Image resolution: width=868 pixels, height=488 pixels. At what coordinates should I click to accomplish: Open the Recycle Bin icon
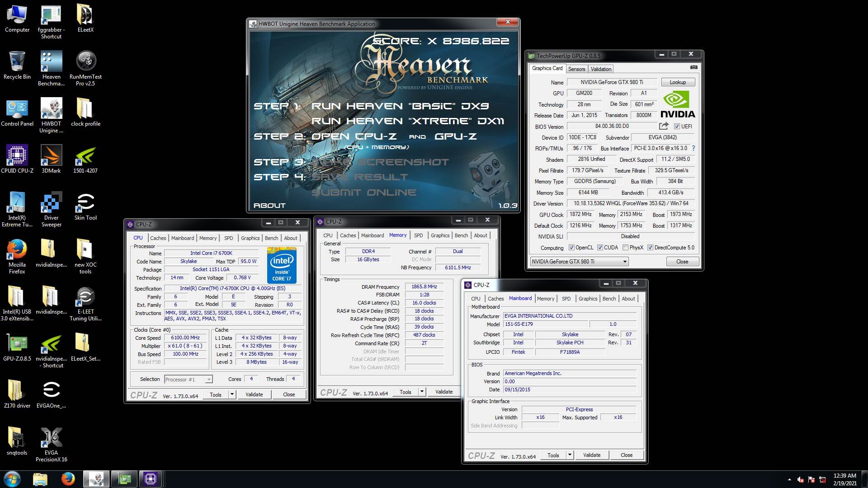click(17, 66)
